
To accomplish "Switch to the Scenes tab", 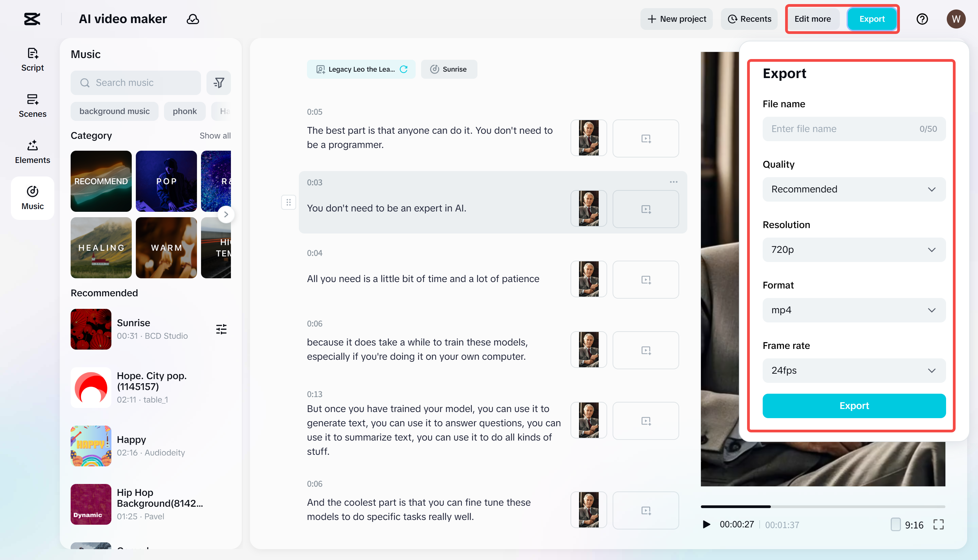I will point(32,106).
